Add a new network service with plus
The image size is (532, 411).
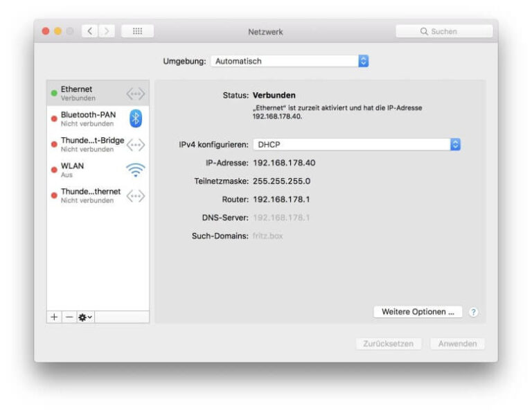coord(54,317)
